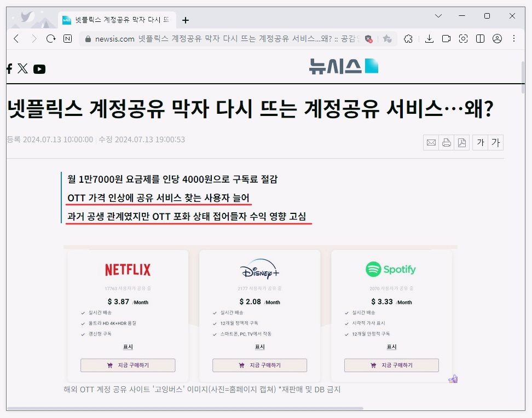Reload the page with the refresh icon

(50, 39)
